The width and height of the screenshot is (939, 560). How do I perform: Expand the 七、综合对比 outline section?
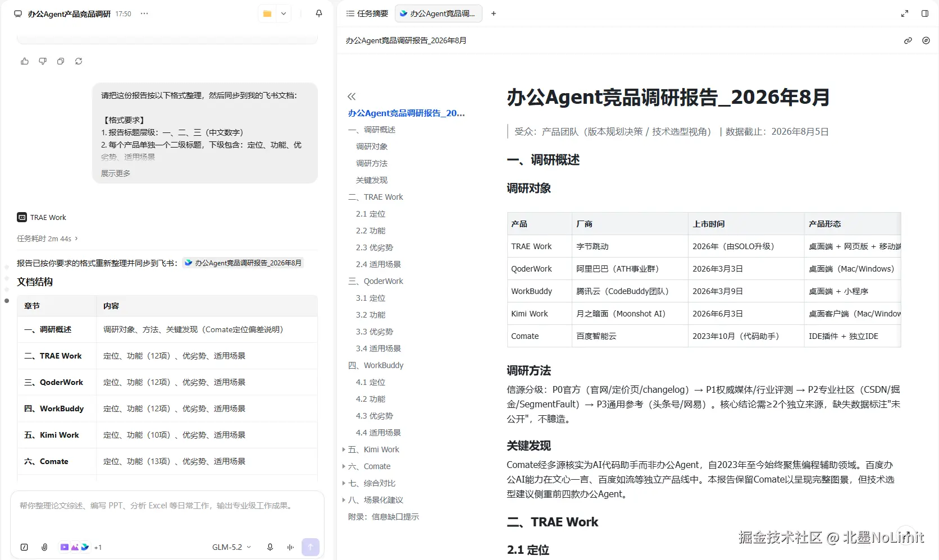(x=344, y=483)
